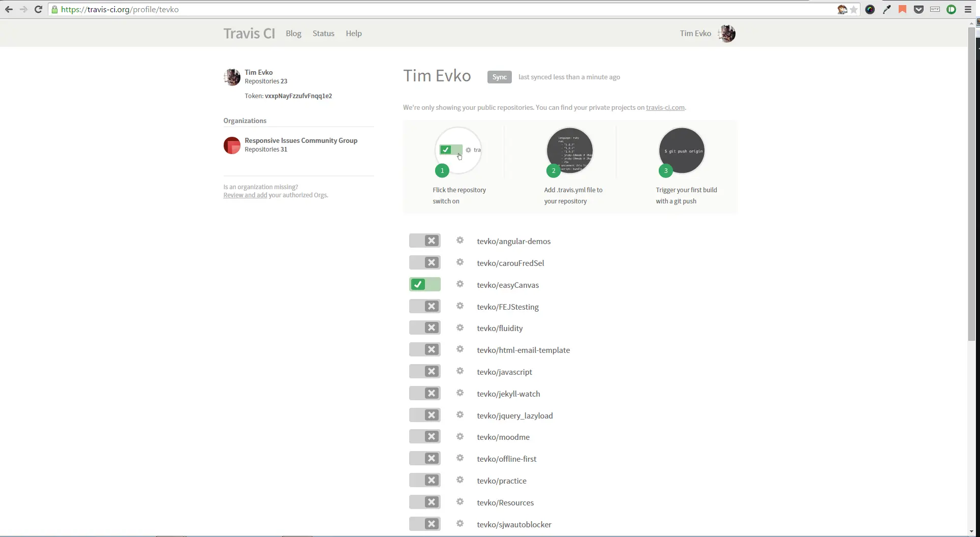
Task: Follow the travis-ci.com link
Action: pyautogui.click(x=665, y=107)
